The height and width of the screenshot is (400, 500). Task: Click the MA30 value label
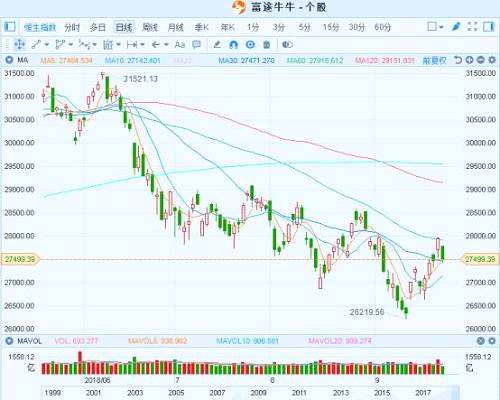[247, 60]
